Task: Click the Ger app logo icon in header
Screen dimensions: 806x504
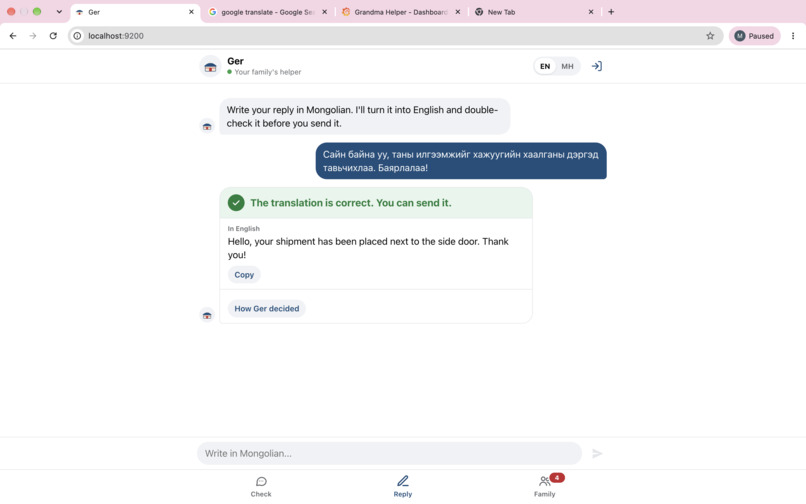Action: click(210, 66)
